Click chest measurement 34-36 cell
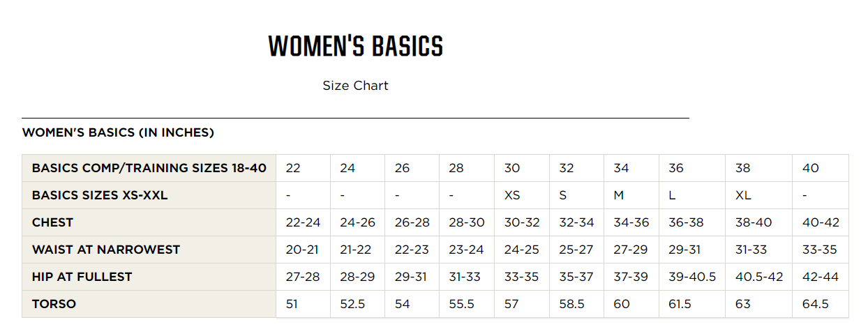Screen dimensions: 868x336 point(631,222)
